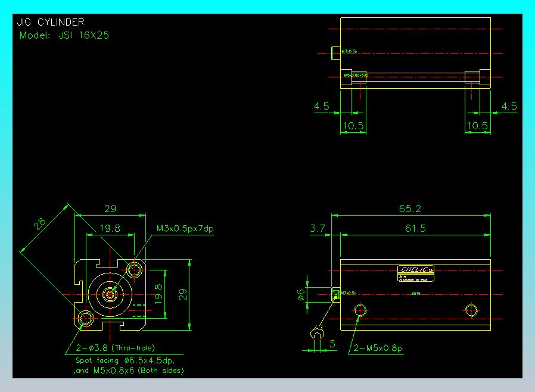The height and width of the screenshot is (392, 535).
Task: Select the CHELIC nameplate on cylinder body
Action: click(416, 273)
